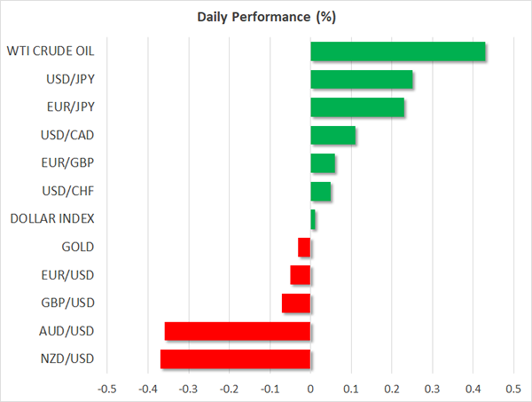Click the GOLD axis label
532x402 pixels.
point(78,247)
